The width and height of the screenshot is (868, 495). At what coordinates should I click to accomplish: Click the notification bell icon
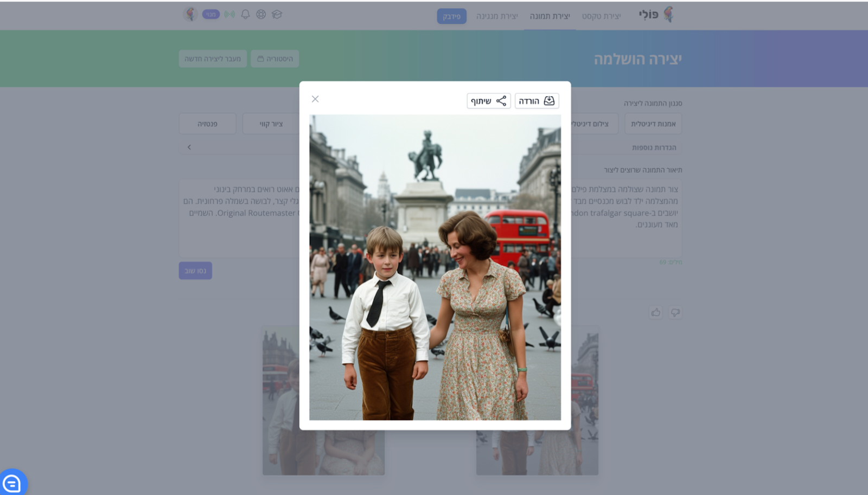click(x=245, y=15)
